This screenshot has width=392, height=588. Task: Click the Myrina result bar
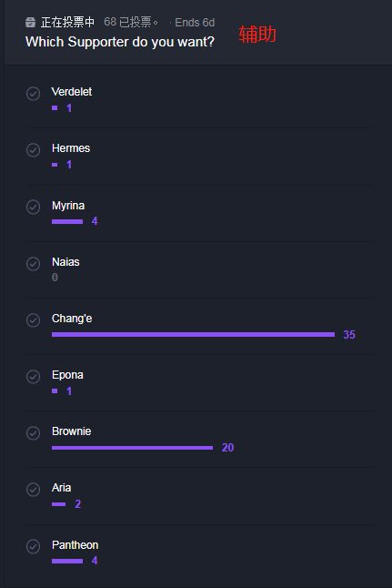click(x=67, y=221)
